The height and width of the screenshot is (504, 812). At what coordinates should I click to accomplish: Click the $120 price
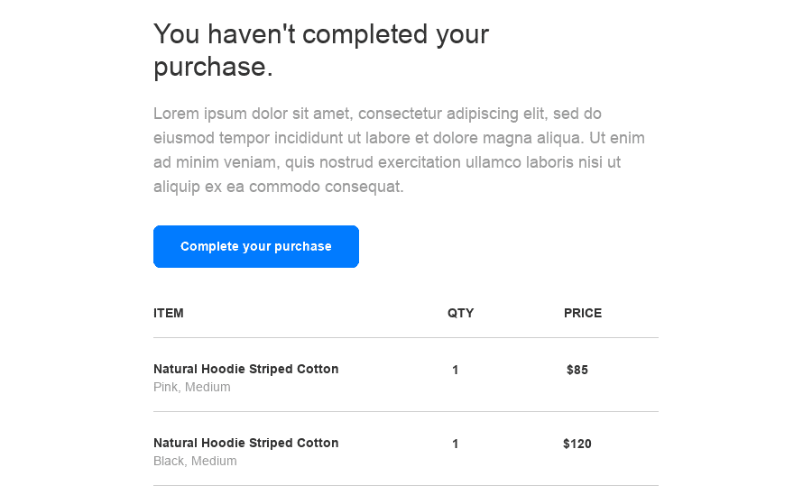click(x=577, y=444)
